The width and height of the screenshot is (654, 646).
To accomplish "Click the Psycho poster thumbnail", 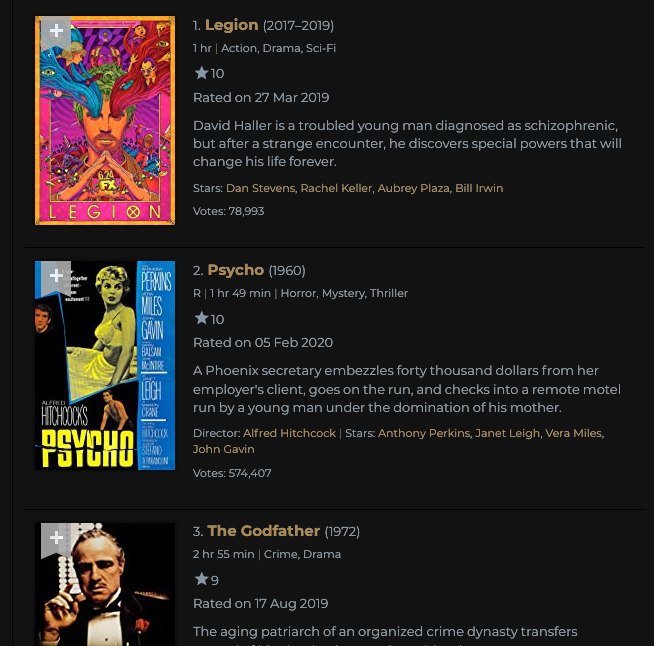I will 105,365.
